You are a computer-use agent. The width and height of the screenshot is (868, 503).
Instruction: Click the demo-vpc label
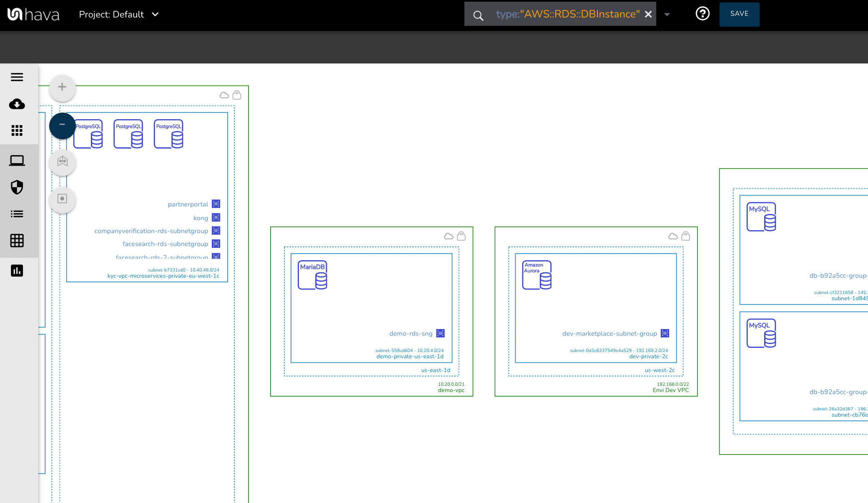[x=451, y=390]
